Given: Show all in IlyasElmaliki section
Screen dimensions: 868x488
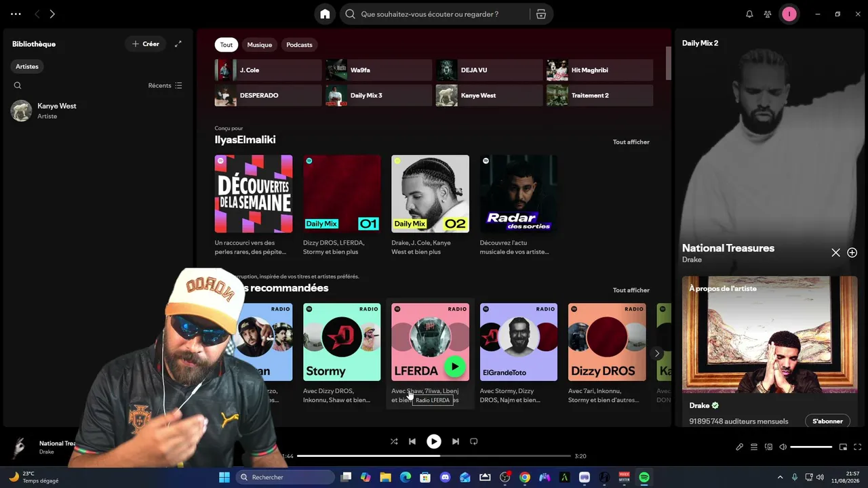Looking at the screenshot, I should click(631, 142).
